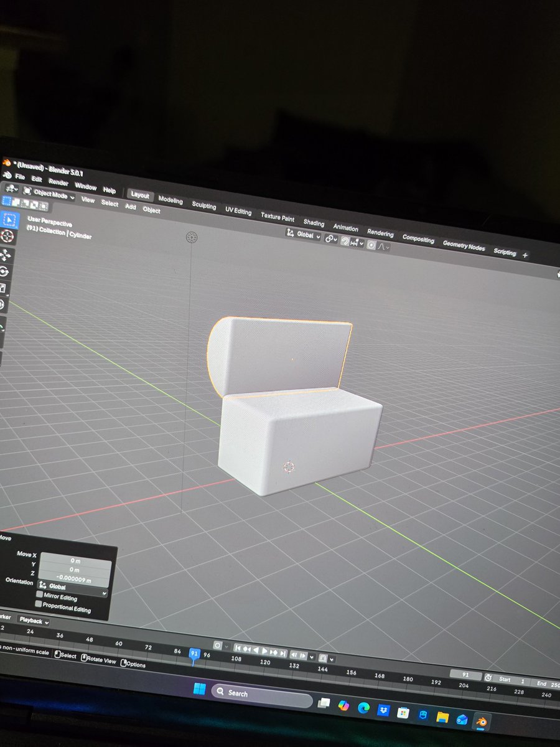The image size is (560, 747).
Task: Open the viewport View menu
Action: [x=88, y=200]
